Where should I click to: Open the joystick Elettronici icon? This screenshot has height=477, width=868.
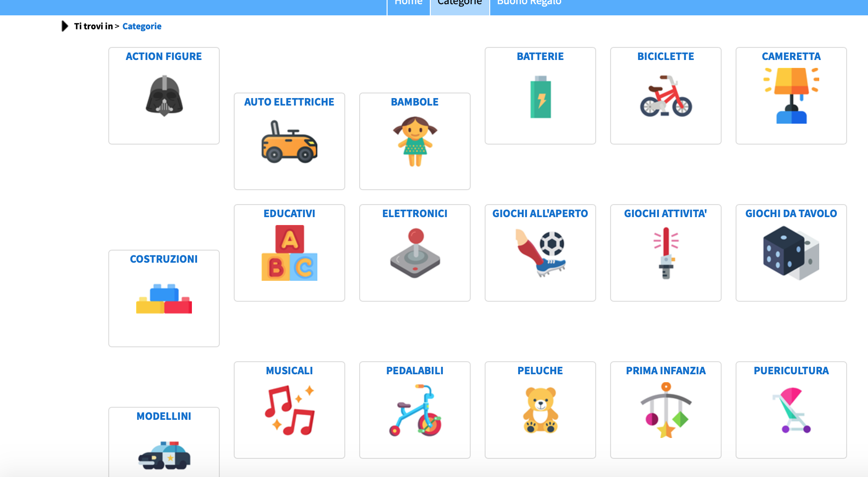[415, 253]
